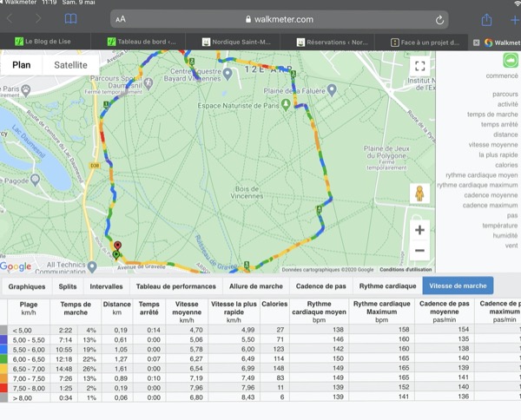Click the Street View pegman icon
This screenshot has width=521, height=420.
point(419,193)
